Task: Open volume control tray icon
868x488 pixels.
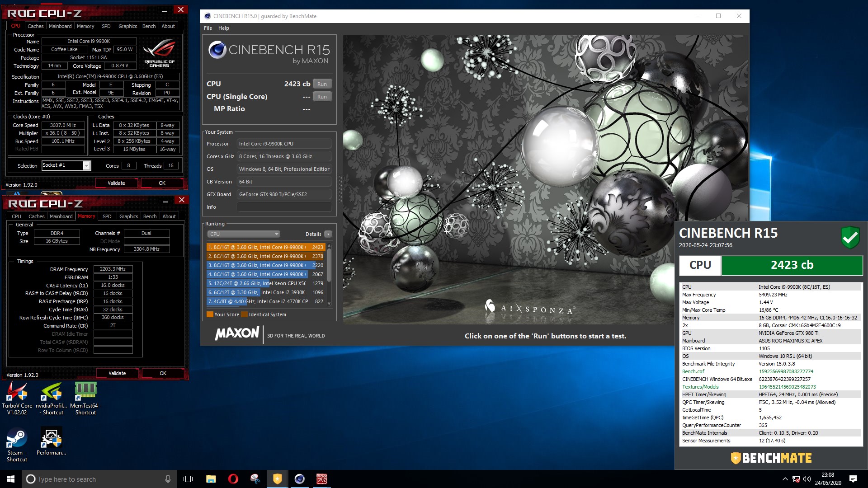Action: (x=807, y=479)
